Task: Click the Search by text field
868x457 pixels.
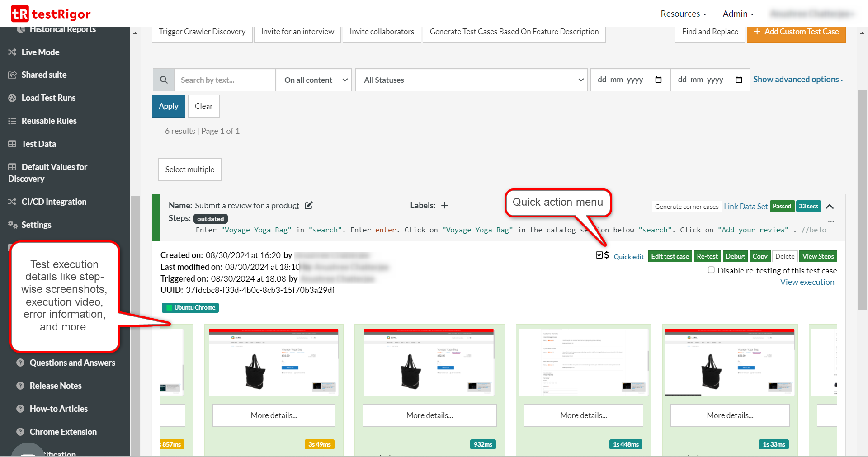Action: [225, 80]
